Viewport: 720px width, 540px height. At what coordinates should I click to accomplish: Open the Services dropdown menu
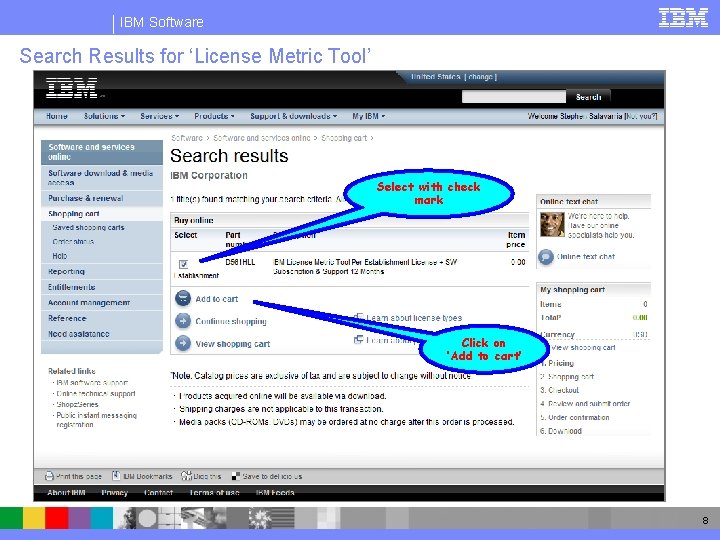coord(159,116)
